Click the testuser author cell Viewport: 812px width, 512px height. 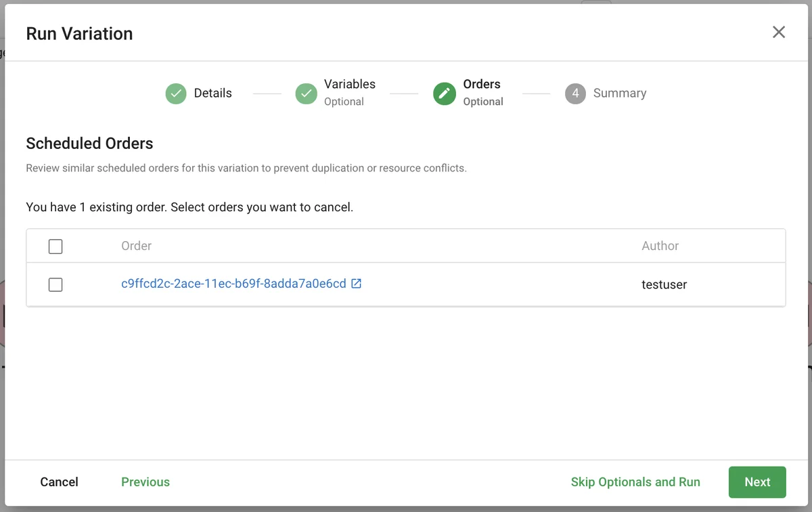pyautogui.click(x=664, y=285)
